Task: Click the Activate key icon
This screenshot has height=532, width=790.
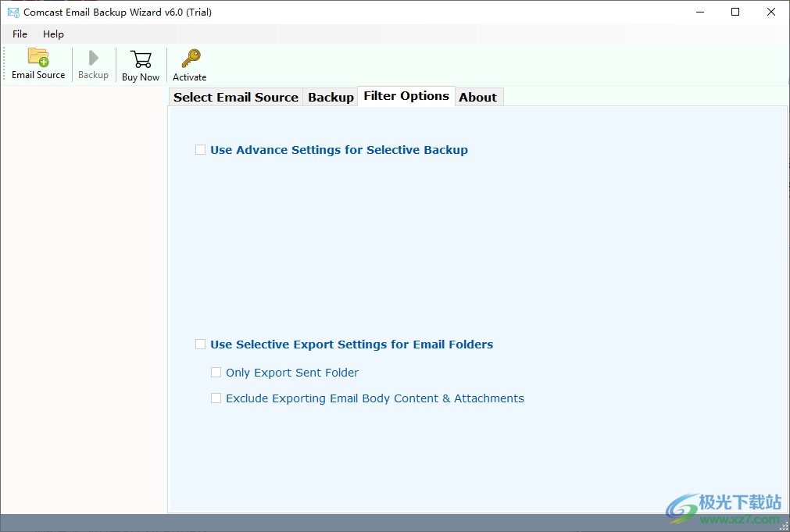Action: point(191,59)
